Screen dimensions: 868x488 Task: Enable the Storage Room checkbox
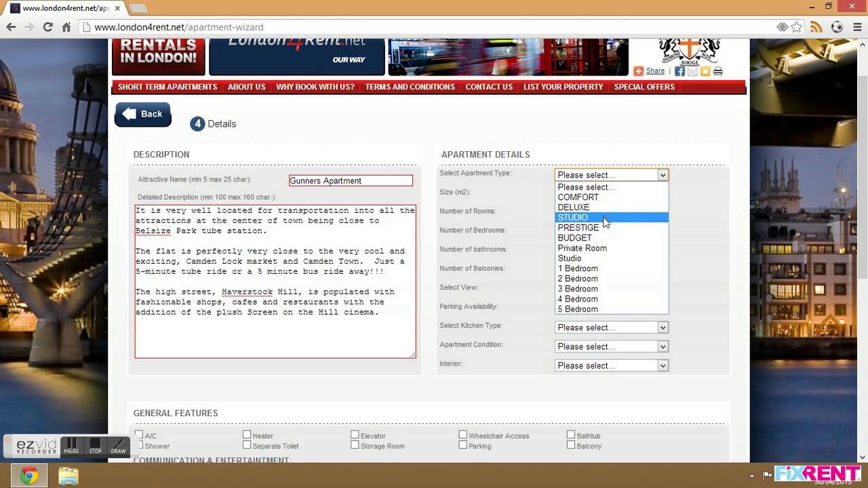click(355, 445)
